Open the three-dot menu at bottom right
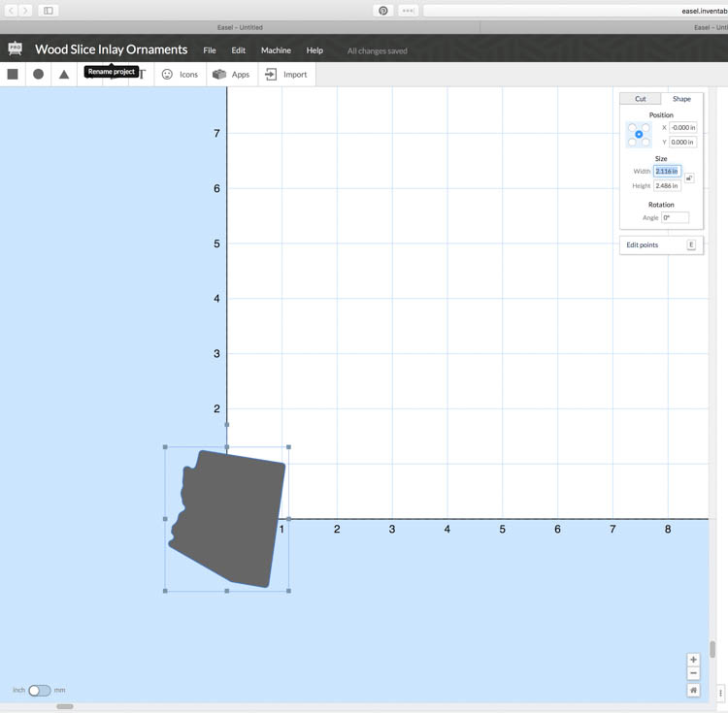This screenshot has width=728, height=713. click(x=720, y=693)
